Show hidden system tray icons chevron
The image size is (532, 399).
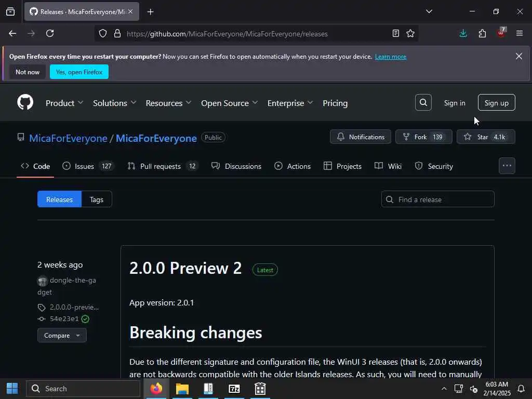click(444, 389)
